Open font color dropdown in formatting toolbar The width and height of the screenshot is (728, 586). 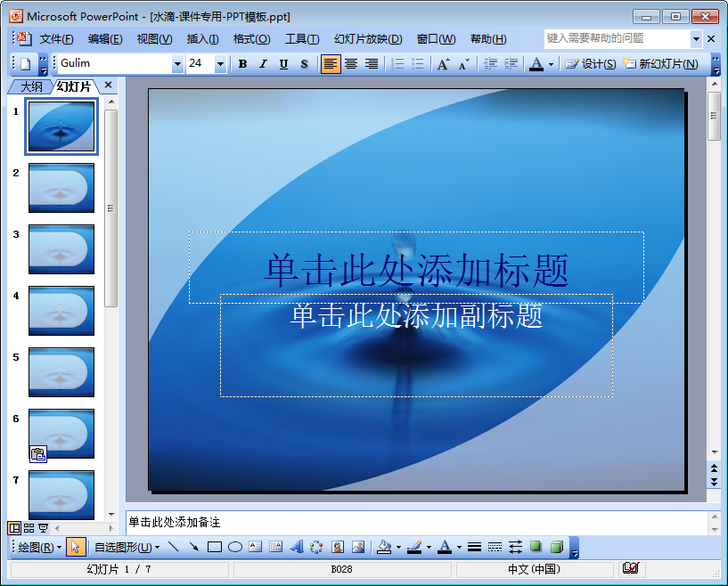point(551,64)
